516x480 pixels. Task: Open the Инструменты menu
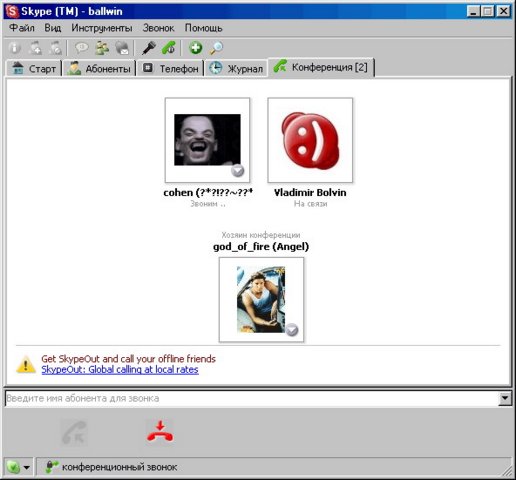(x=102, y=28)
